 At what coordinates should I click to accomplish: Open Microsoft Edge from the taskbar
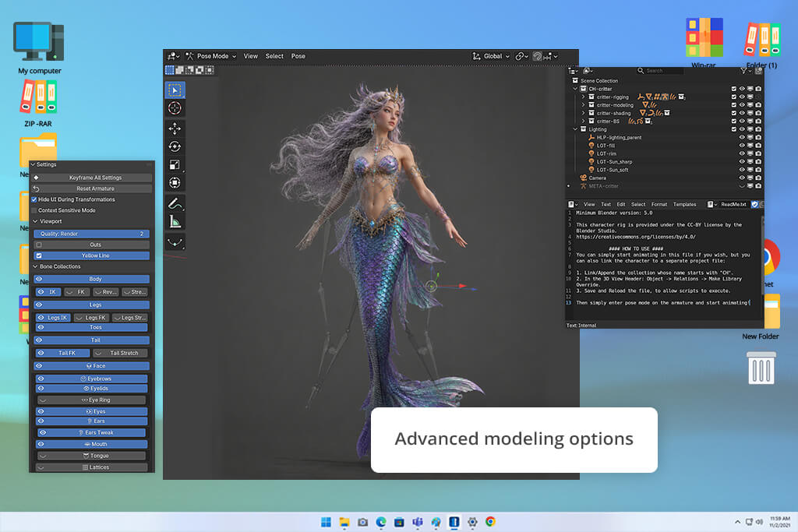(x=380, y=522)
